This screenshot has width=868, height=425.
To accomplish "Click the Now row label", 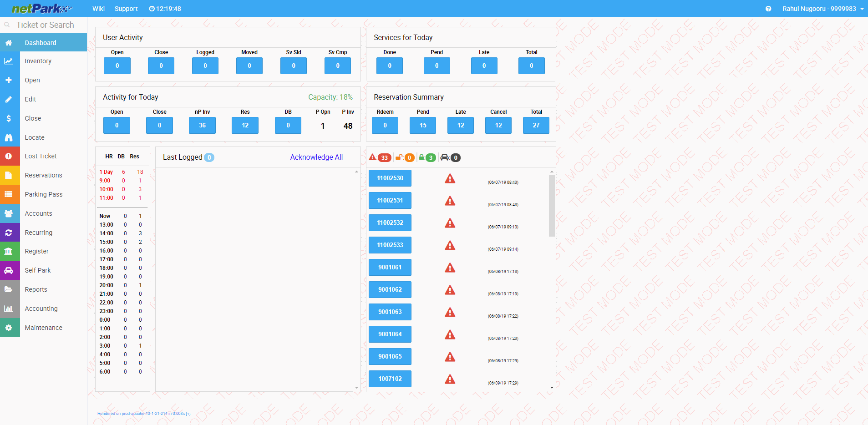I will [105, 216].
